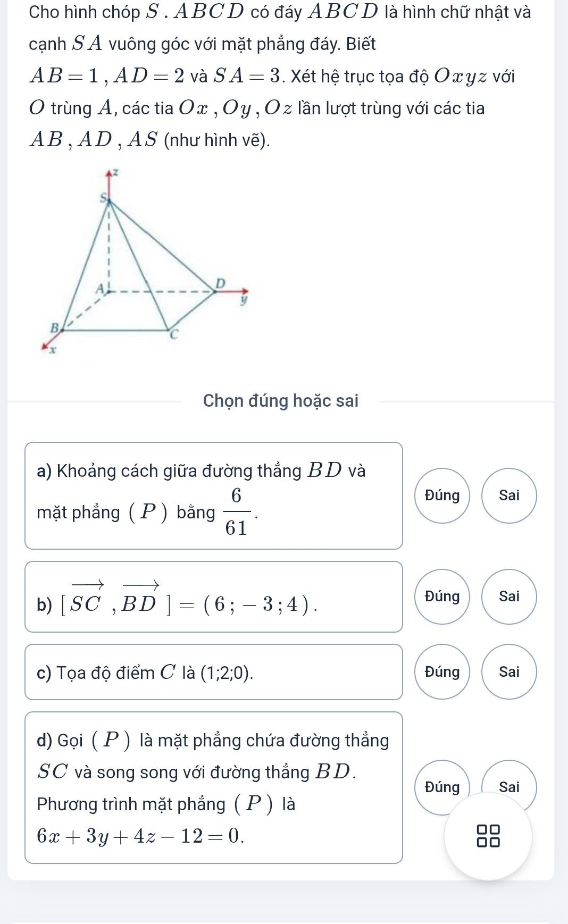Click the fraction 6/61 in statement a)
The image size is (568, 924).
[x=236, y=511]
